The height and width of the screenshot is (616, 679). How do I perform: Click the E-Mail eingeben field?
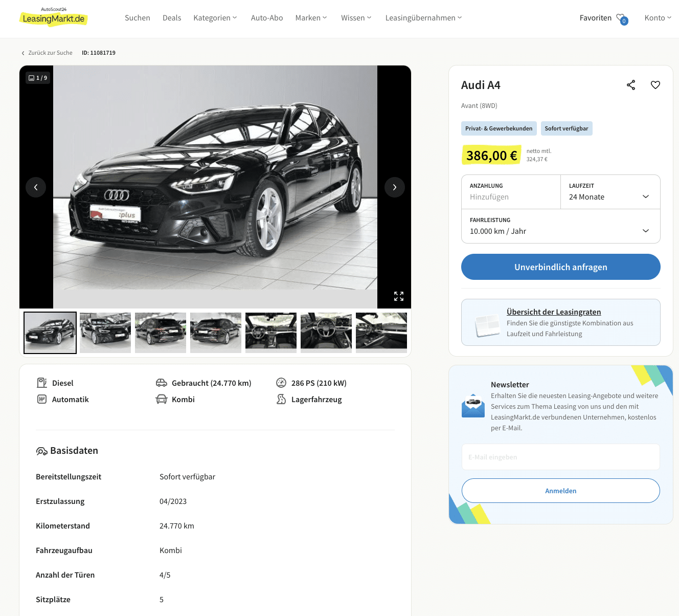point(561,457)
